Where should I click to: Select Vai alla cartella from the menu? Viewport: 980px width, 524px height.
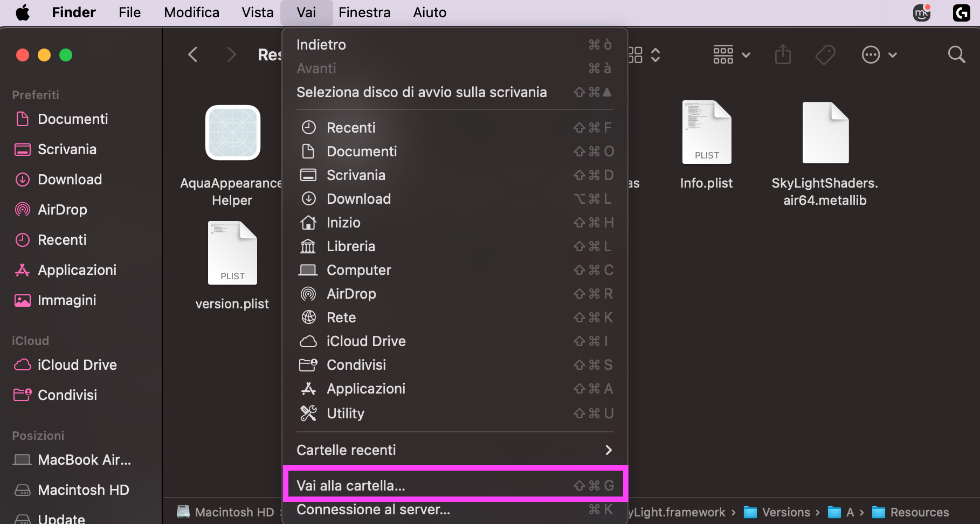coord(351,485)
